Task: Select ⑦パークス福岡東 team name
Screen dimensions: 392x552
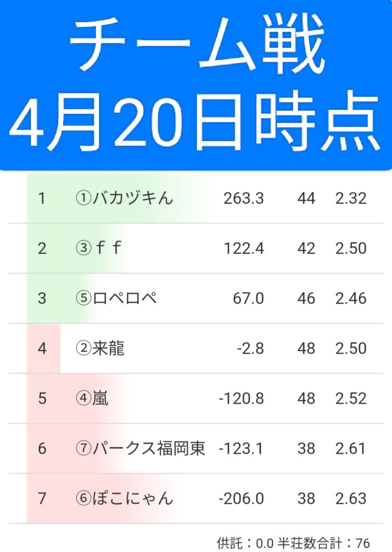Action: [140, 448]
